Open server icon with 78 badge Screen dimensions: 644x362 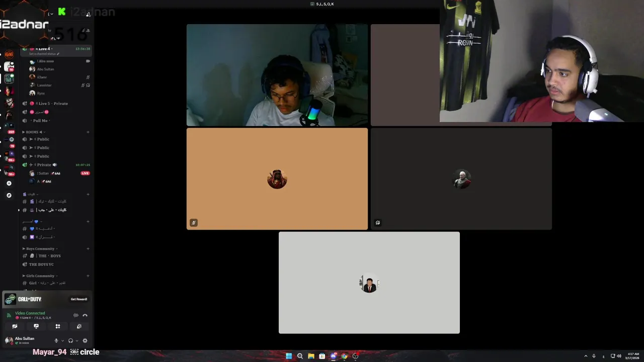pos(9,141)
